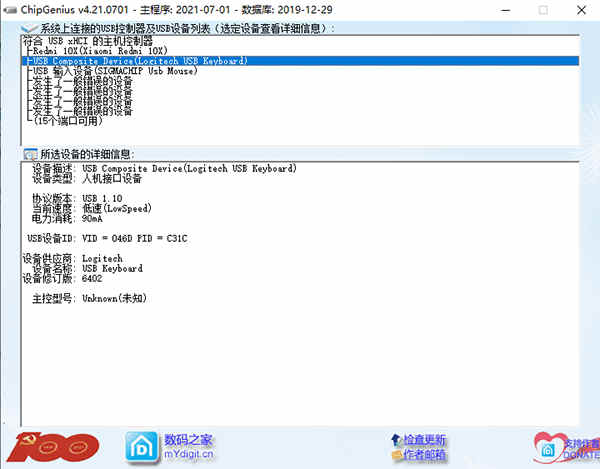
Task: Click the DONATE support link
Action: pos(582,449)
